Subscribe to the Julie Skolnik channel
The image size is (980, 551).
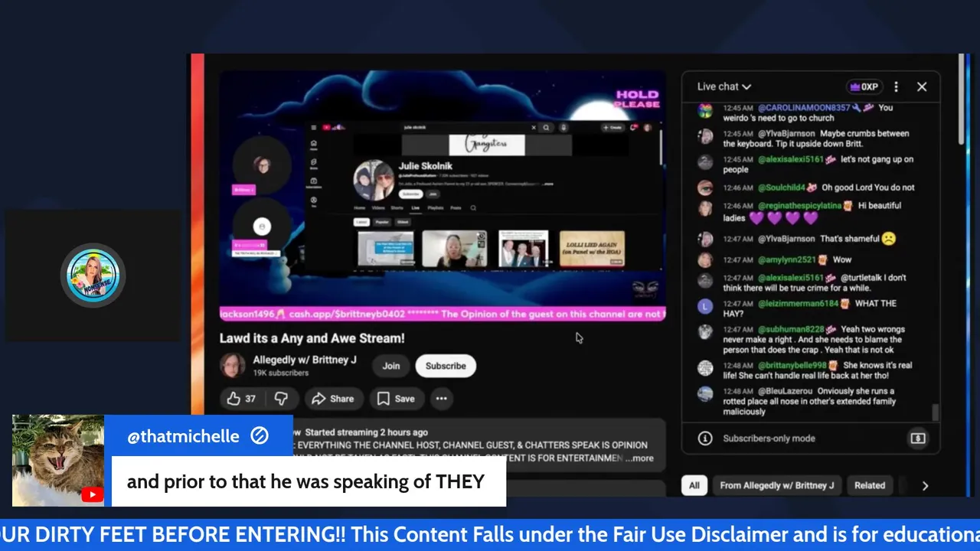[x=411, y=194]
